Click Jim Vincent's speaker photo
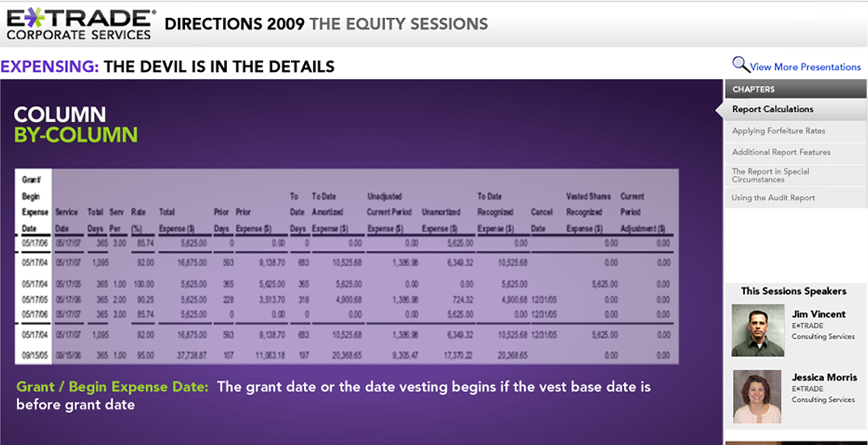868x445 pixels. (x=758, y=330)
